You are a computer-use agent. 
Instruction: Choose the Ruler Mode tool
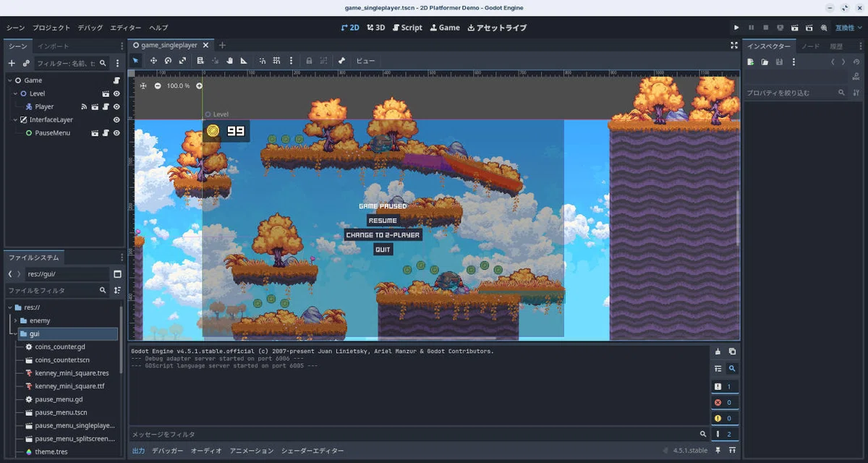(244, 61)
